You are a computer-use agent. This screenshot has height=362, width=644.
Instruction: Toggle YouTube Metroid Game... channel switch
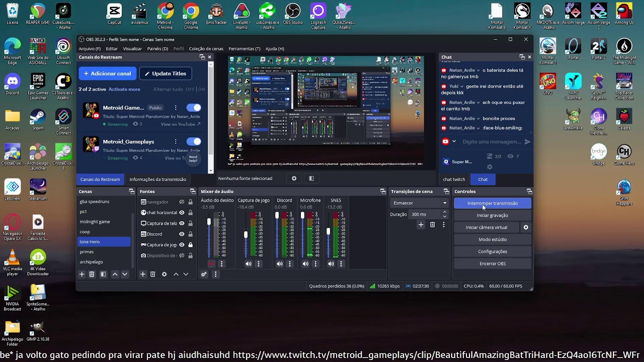[194, 108]
